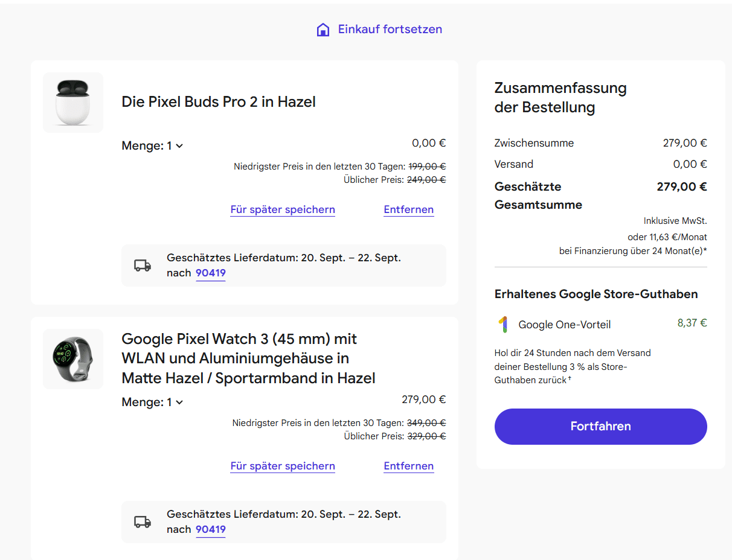Screen dimensions: 732x560
Task: Change postal code 90419 for Pixel Buds delivery
Action: (210, 273)
